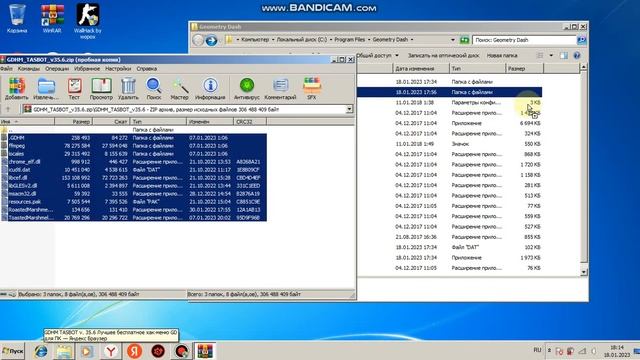Viewport: 640px width, 360px height.
Task: Click the Explorer refresh address button
Action: [x=464, y=40]
